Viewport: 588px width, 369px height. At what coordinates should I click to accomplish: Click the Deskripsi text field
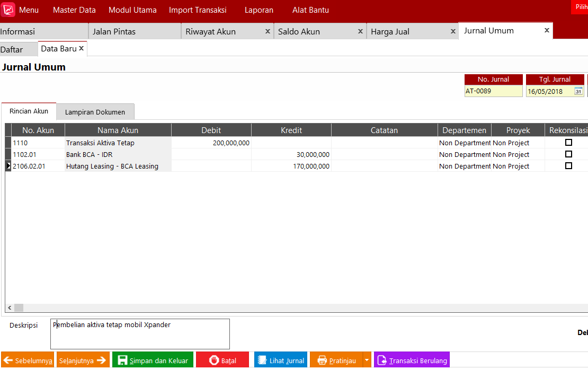point(140,333)
